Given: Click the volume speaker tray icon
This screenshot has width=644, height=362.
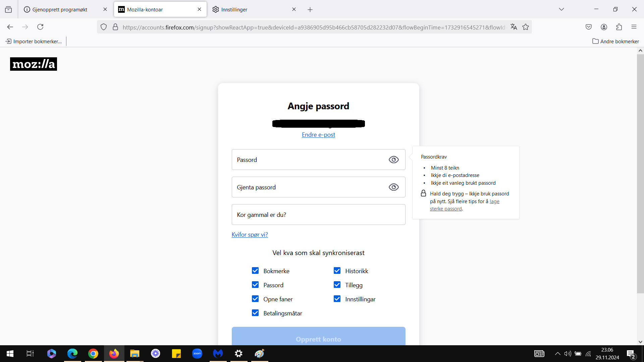Looking at the screenshot, I should pos(568,354).
